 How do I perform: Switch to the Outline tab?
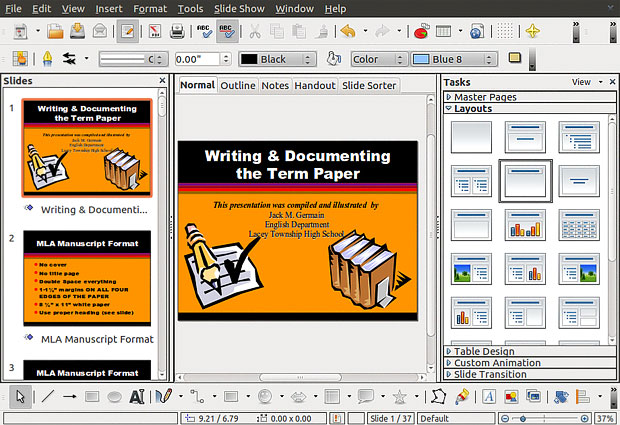point(238,85)
